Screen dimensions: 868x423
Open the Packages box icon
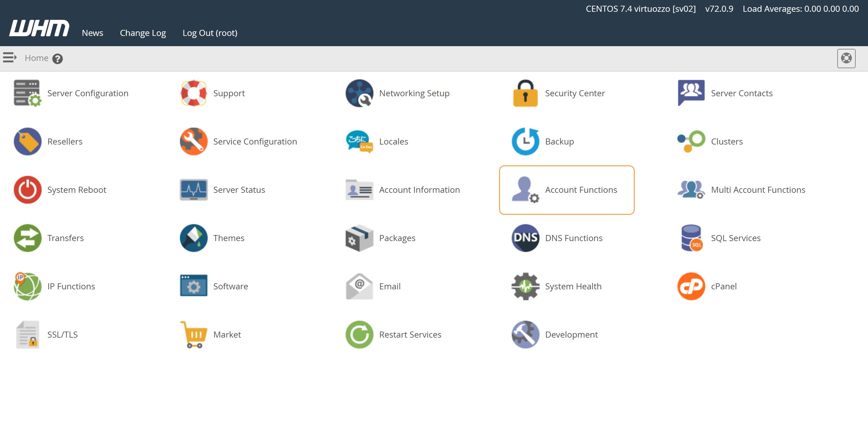(359, 238)
